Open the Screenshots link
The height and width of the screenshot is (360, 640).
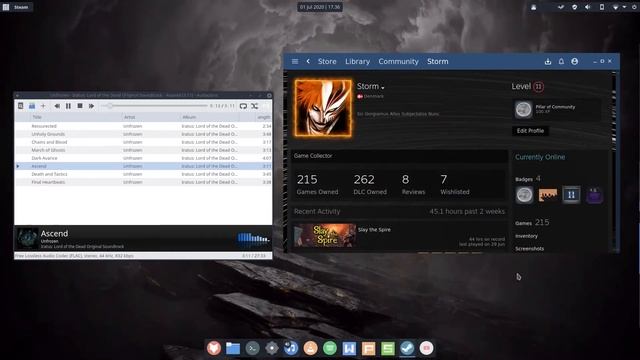(x=529, y=248)
